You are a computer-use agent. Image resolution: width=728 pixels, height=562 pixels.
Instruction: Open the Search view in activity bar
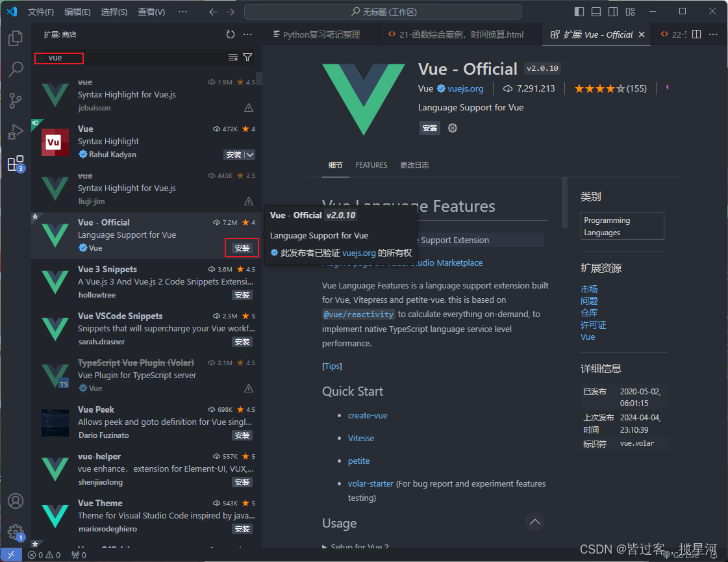pos(16,70)
